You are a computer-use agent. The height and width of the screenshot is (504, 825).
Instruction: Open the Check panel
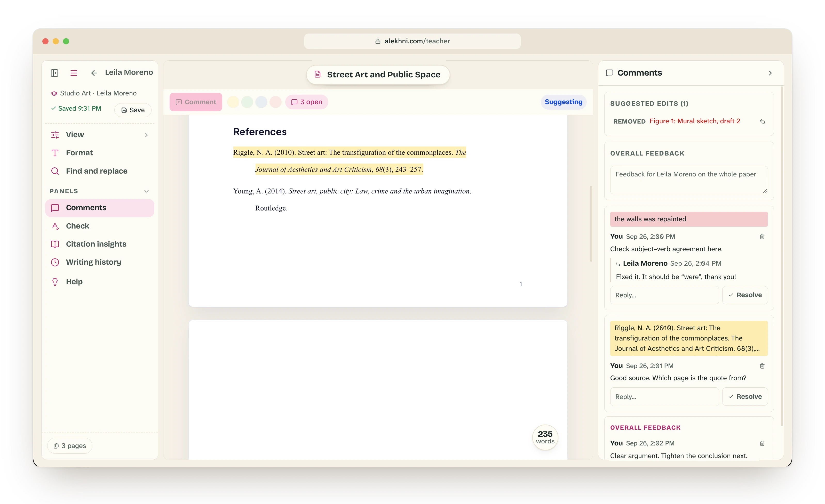coord(100,226)
